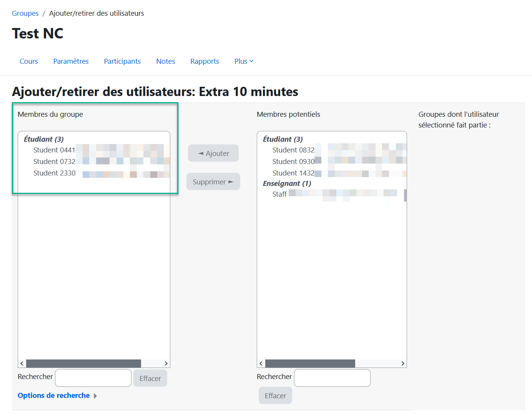Switch to the Cours tab

coord(28,61)
